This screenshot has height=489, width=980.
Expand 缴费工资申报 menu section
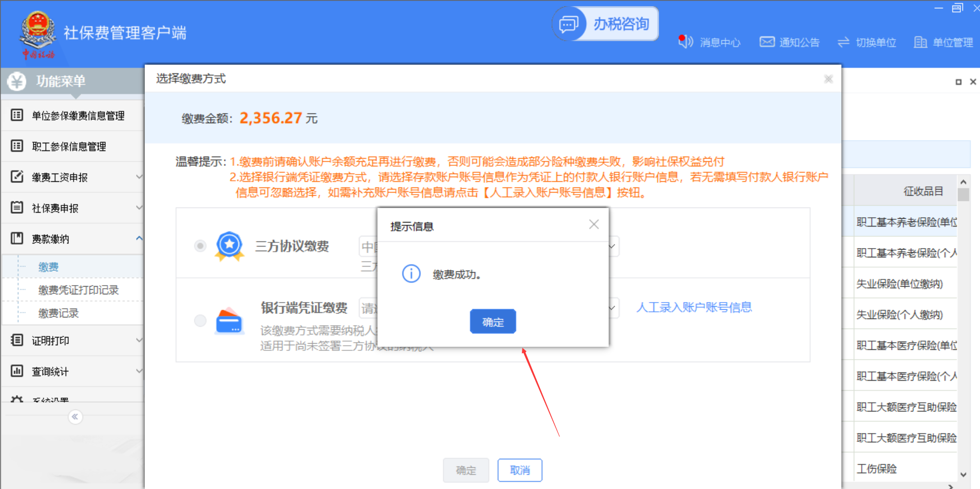click(x=139, y=177)
